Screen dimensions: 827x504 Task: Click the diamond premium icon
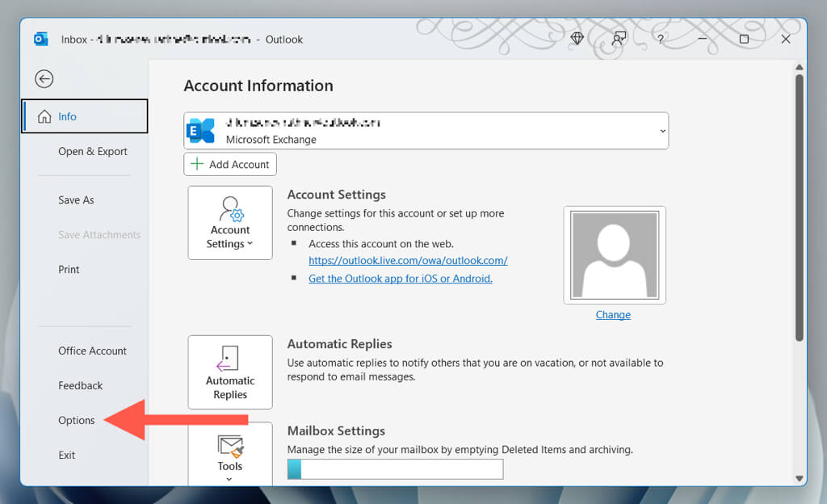point(577,38)
